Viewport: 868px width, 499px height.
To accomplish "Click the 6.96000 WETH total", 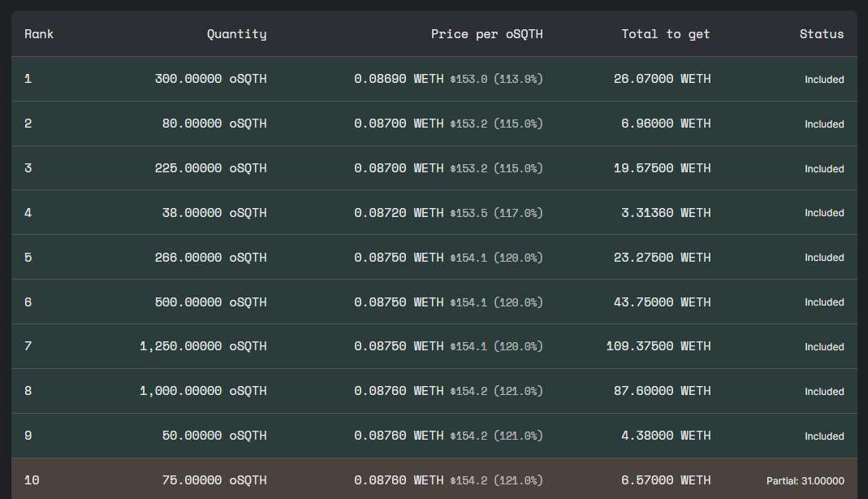I will coord(666,124).
